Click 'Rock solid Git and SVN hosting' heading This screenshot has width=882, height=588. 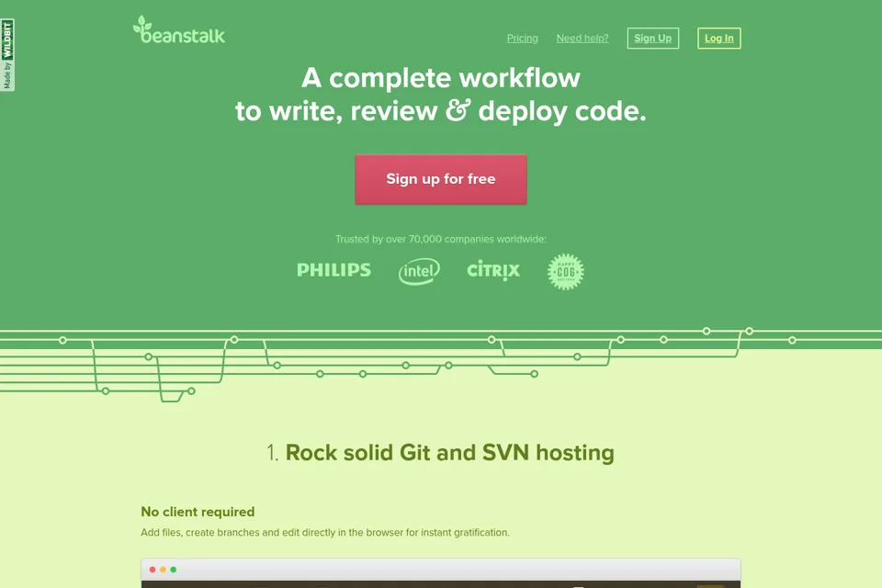pos(450,452)
